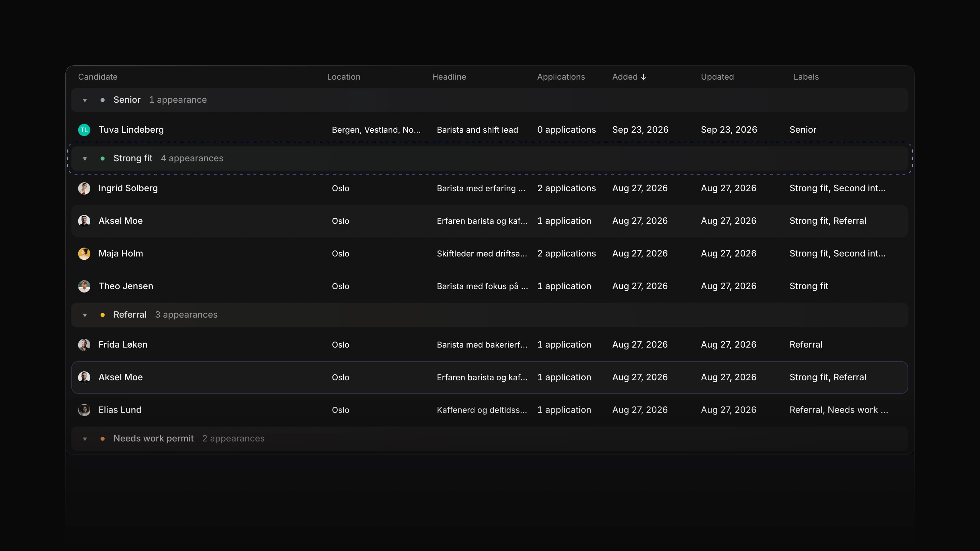The image size is (980, 551).
Task: Open Aksel Moe's avatar under Strong fit
Action: [x=84, y=221]
